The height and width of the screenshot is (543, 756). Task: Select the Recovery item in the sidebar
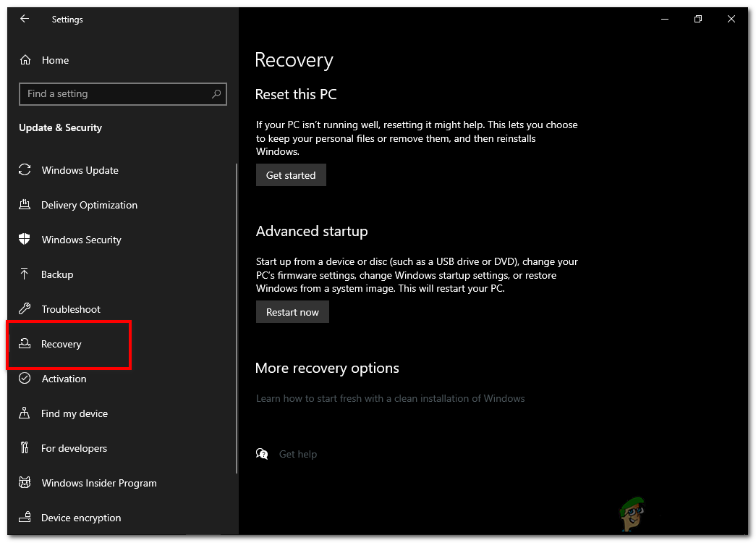[61, 344]
